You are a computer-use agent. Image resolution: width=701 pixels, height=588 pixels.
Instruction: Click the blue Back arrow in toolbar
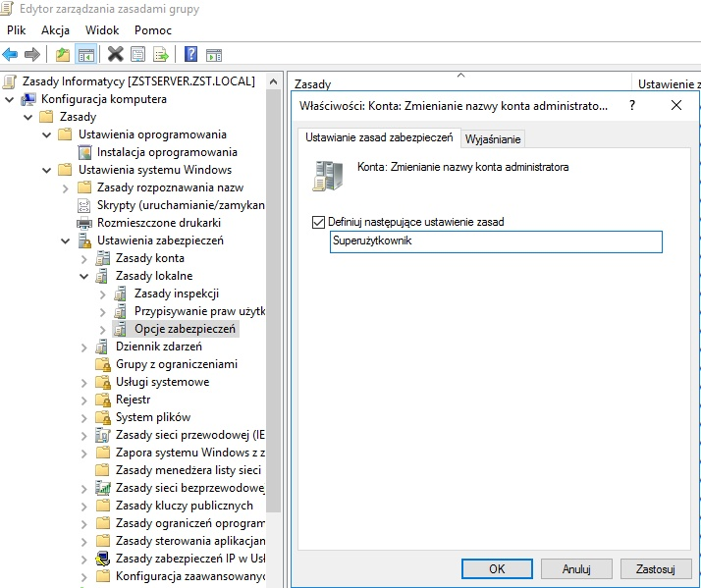pos(11,54)
